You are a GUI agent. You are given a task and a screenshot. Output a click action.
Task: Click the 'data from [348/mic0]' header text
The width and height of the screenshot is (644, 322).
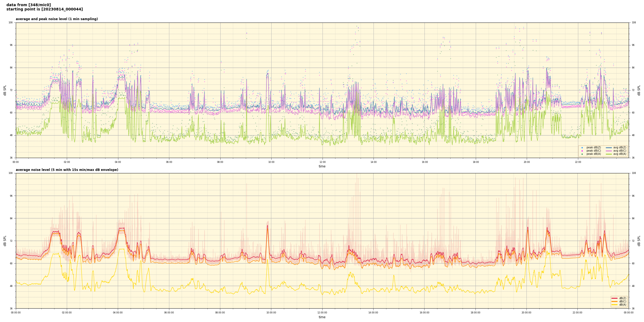coord(28,5)
